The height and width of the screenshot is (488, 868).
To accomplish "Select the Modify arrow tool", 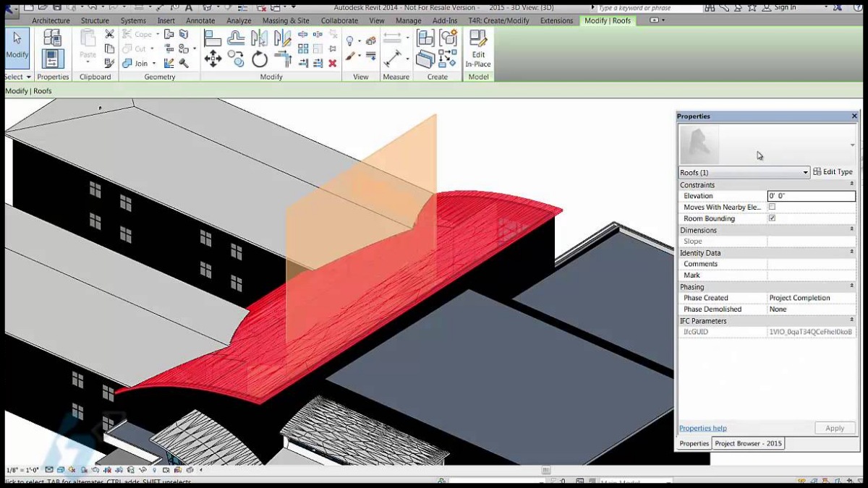I will click(x=17, y=45).
